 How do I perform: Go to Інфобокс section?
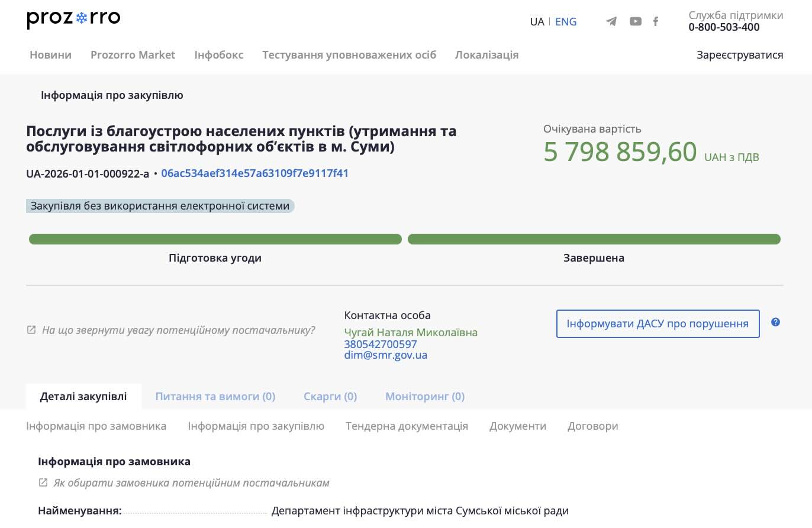(218, 55)
